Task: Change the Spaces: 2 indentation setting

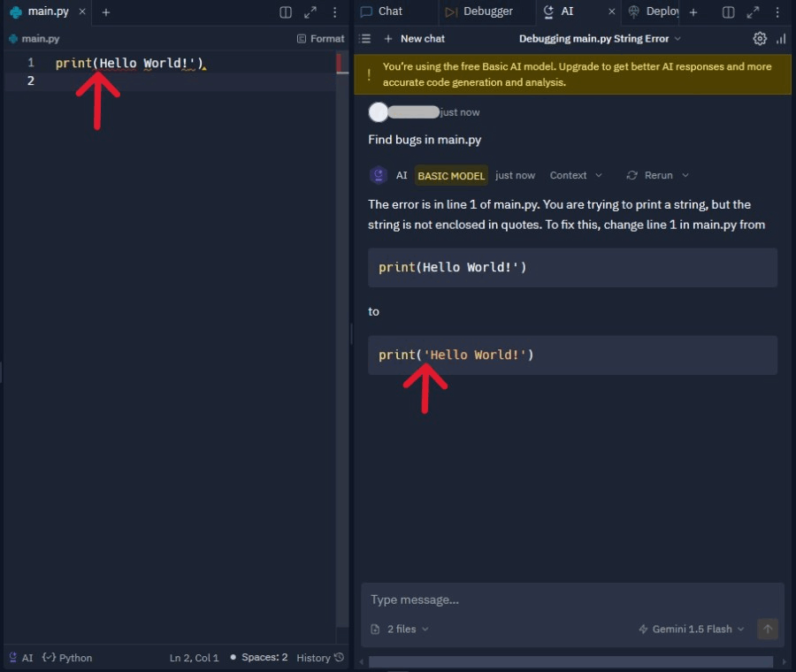Action: pos(259,657)
